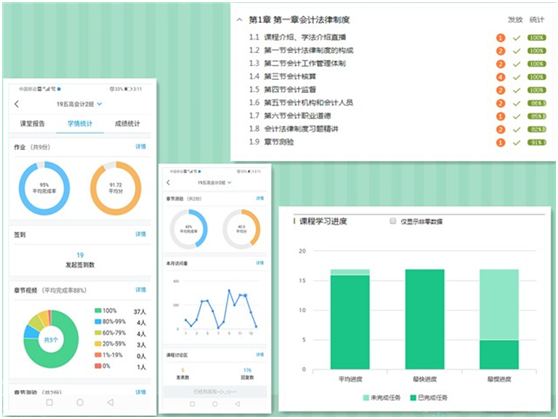The image size is (558, 419).
Task: Click orange count badge for section 1.4
Action: pos(501,77)
